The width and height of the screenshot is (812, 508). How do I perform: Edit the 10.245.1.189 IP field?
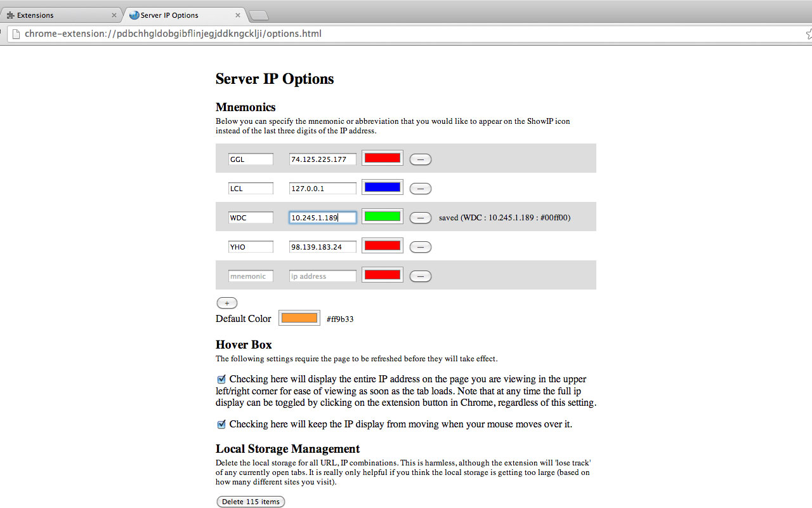(323, 218)
